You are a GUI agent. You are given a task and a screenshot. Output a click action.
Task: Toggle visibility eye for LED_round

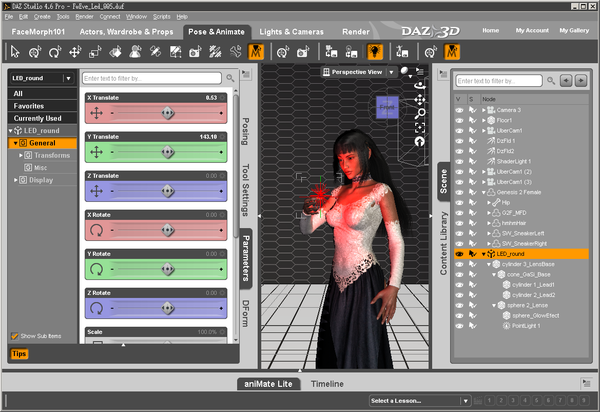pyautogui.click(x=459, y=254)
